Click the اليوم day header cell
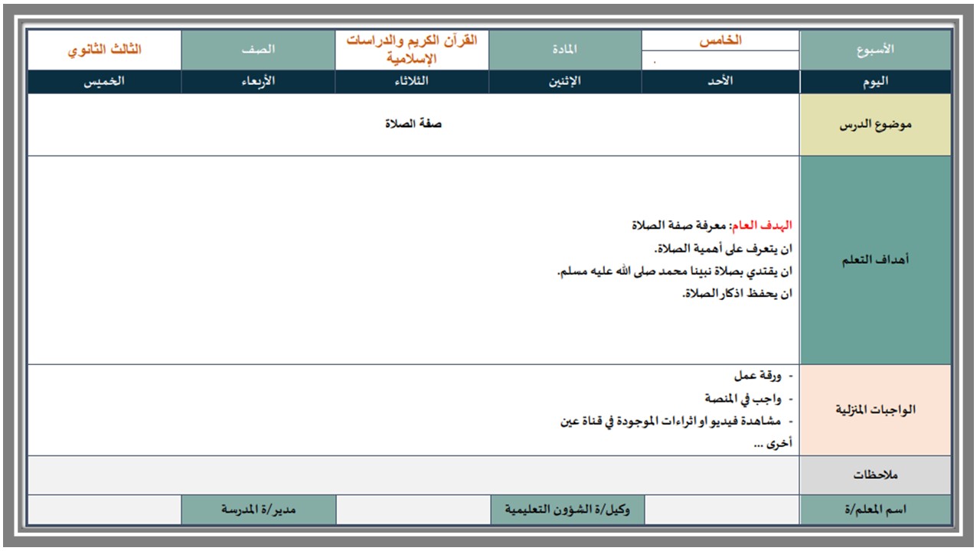The width and height of the screenshot is (980, 551). 875,82
